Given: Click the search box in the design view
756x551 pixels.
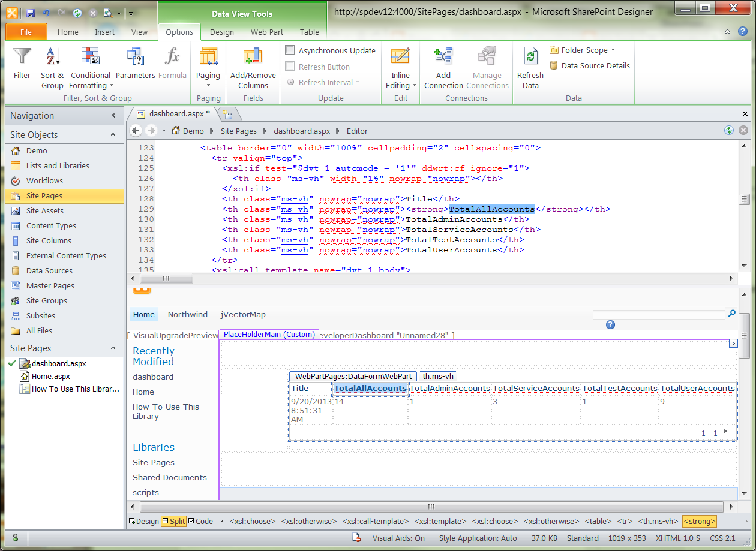Looking at the screenshot, I should (x=659, y=314).
